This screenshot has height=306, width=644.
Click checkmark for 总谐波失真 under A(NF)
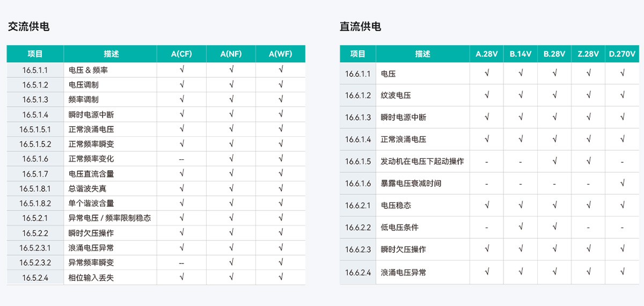(231, 188)
